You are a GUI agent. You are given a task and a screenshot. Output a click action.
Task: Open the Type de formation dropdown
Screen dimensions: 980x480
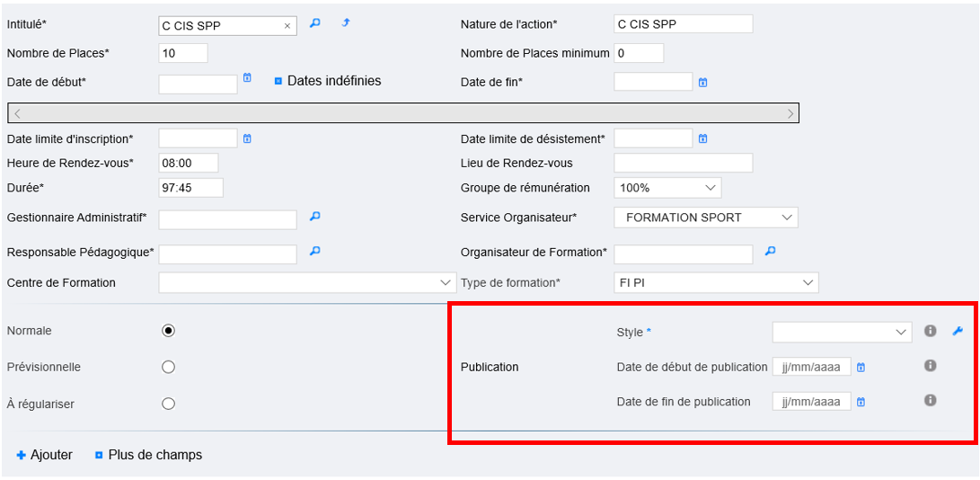[x=716, y=283]
